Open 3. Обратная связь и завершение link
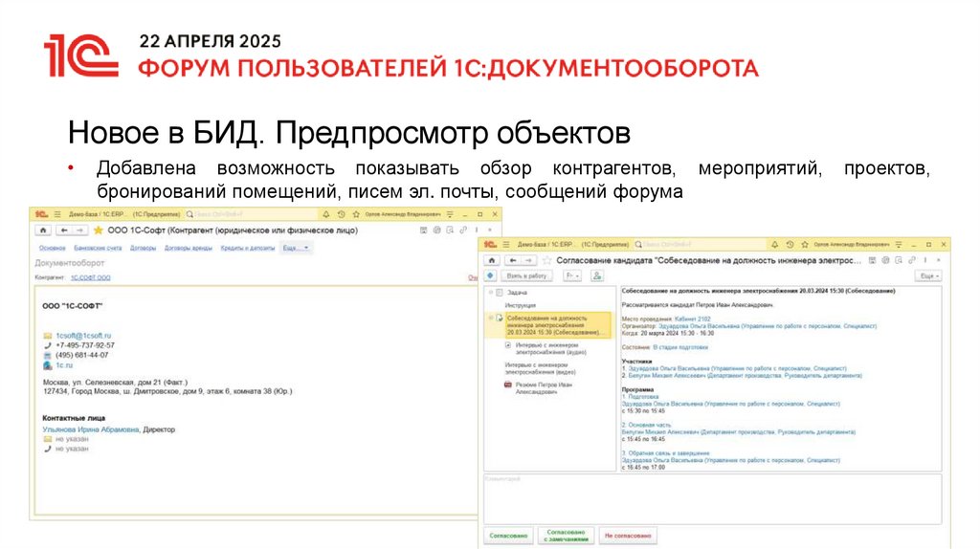This screenshot has height=549, width=980. pyautogui.click(x=666, y=453)
